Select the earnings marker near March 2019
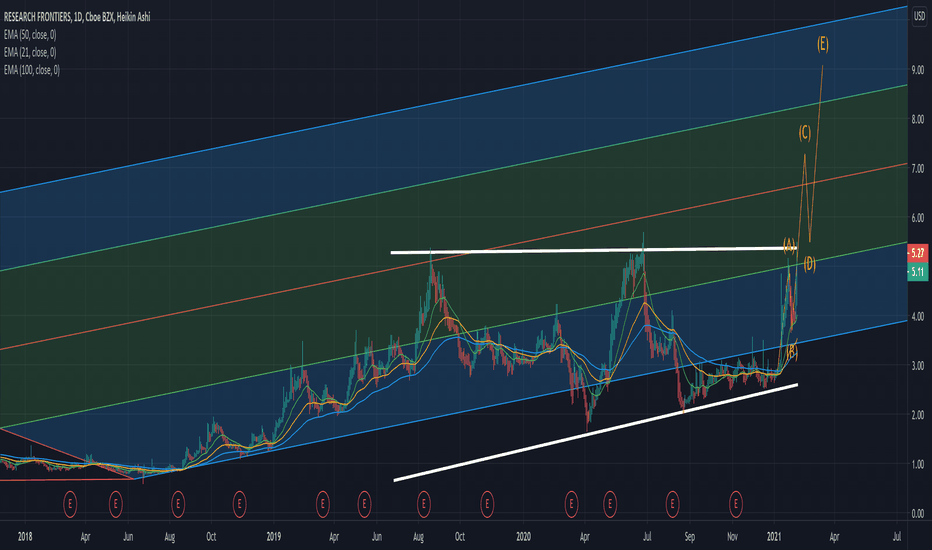Image resolution: width=932 pixels, height=550 pixels. coord(322,504)
